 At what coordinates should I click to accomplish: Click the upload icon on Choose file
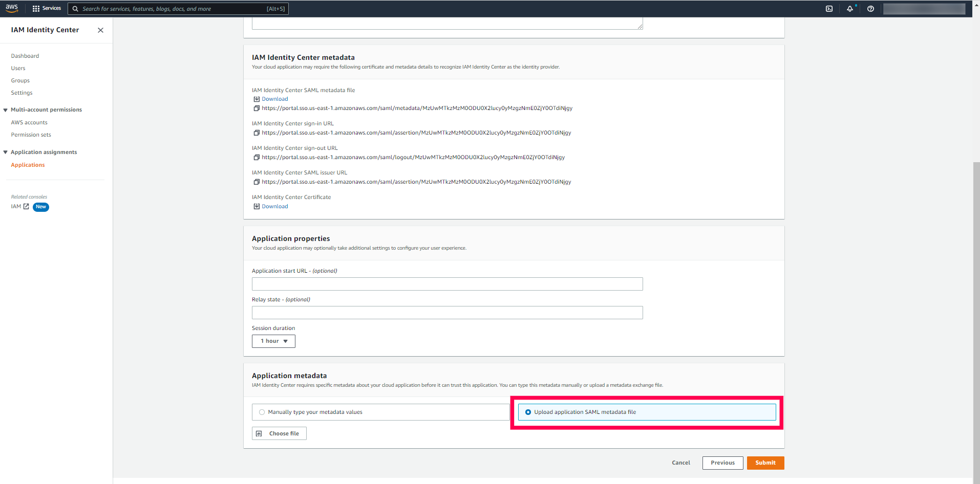pos(259,434)
